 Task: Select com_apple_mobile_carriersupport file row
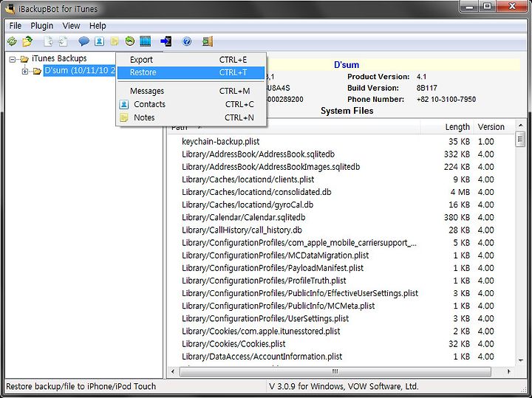point(341,243)
